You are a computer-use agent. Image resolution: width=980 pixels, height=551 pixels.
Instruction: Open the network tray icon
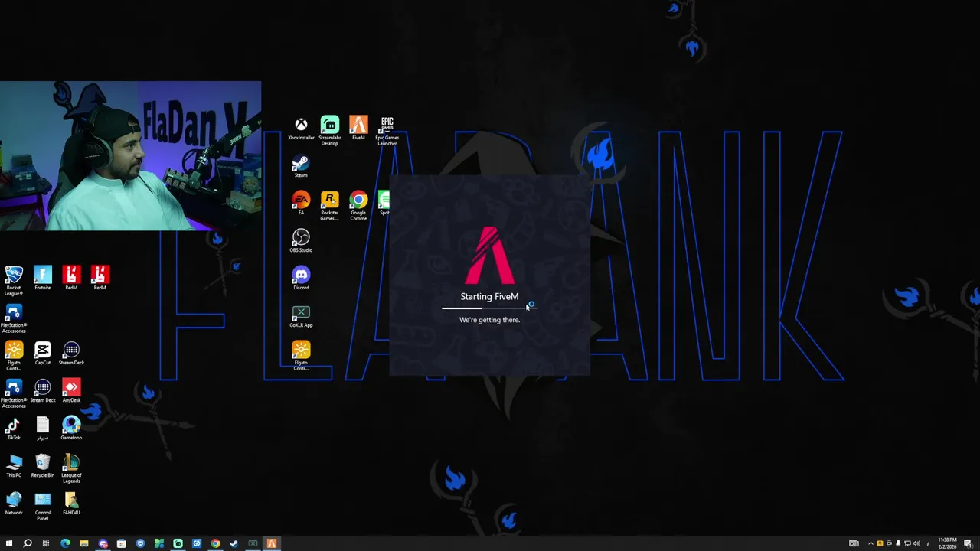(907, 543)
